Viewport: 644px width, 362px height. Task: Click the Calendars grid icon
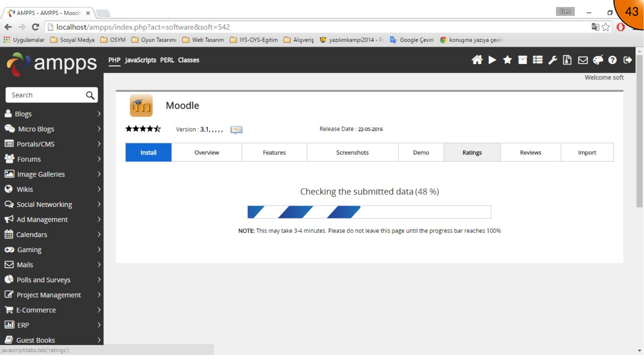[x=9, y=234]
